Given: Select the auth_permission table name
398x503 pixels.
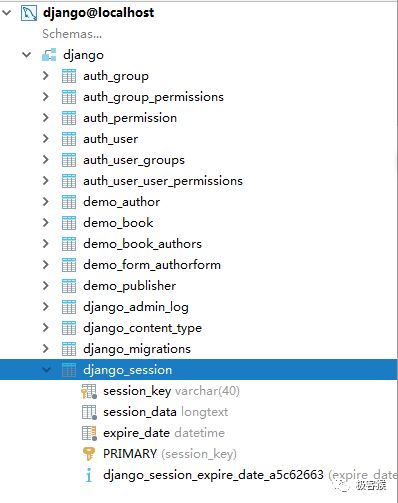Looking at the screenshot, I should 130,118.
